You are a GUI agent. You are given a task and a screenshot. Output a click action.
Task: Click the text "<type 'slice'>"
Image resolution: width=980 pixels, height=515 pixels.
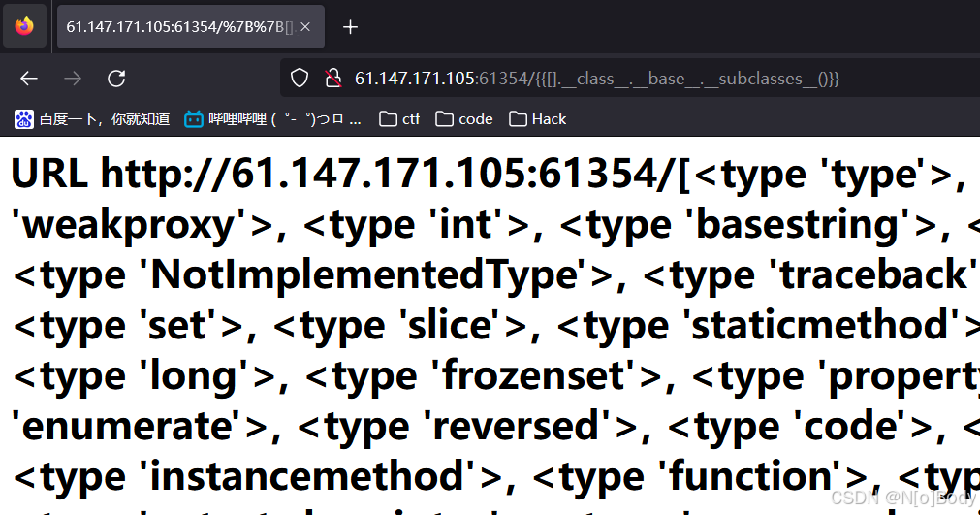click(x=401, y=326)
